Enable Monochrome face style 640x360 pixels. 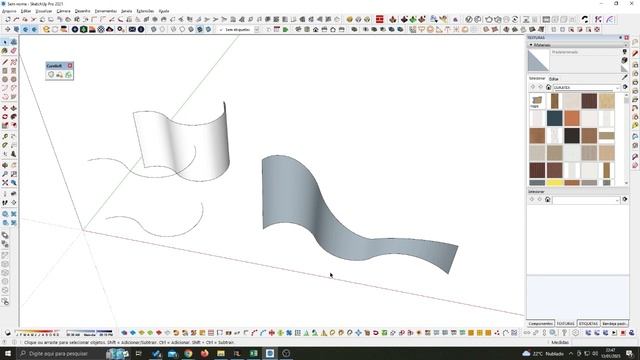(208, 29)
